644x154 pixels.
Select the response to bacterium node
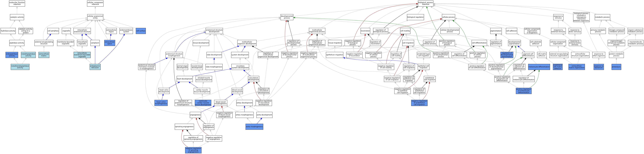[x=599, y=67]
